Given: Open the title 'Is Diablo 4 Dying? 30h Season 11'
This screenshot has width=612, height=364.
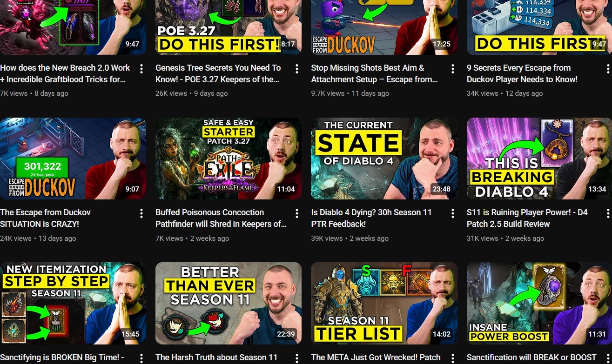Looking at the screenshot, I should coord(371,218).
